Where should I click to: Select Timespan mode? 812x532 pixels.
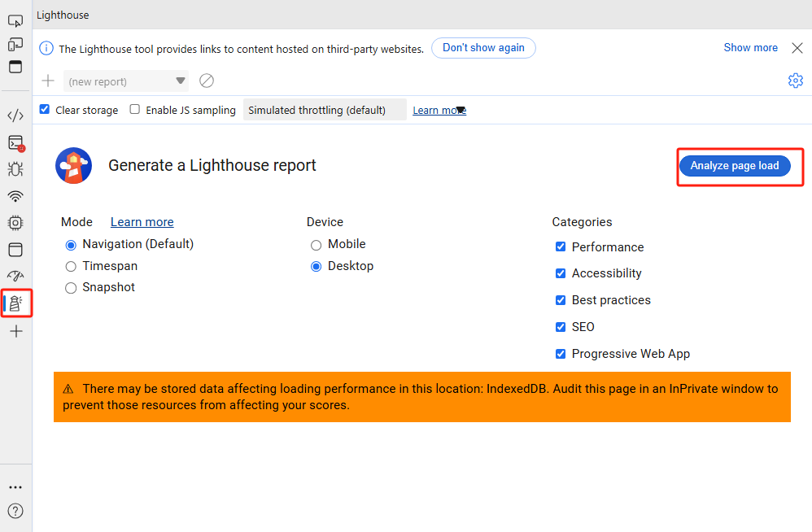click(71, 267)
